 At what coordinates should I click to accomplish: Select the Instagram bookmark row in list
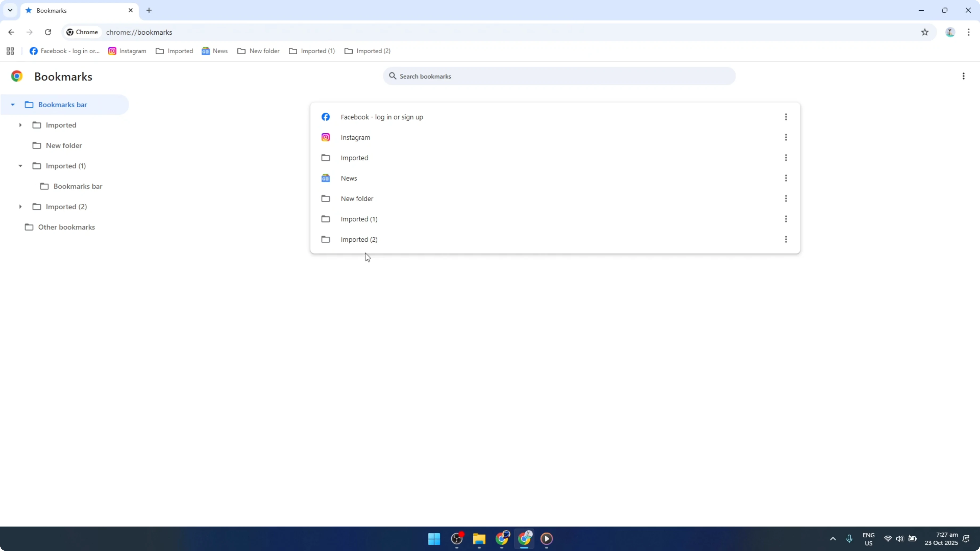click(555, 137)
